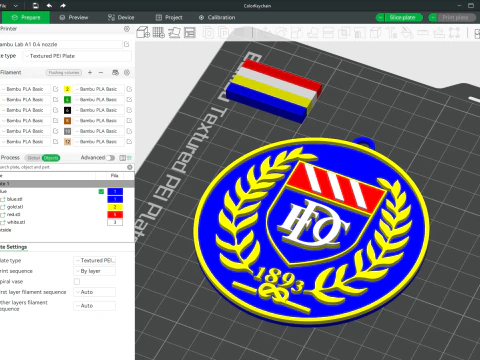The image size is (480, 360).
Task: Click the Undo arrow icon
Action: [x=49, y=6]
